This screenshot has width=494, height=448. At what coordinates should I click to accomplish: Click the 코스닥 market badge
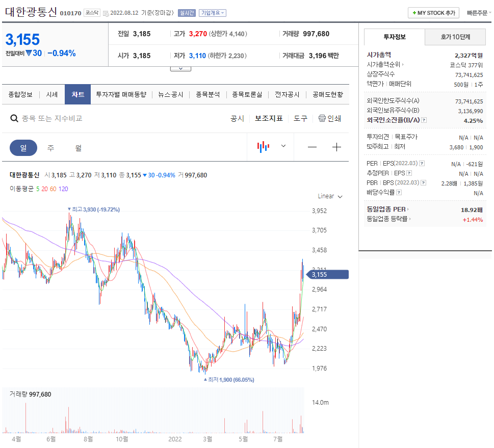(x=92, y=13)
